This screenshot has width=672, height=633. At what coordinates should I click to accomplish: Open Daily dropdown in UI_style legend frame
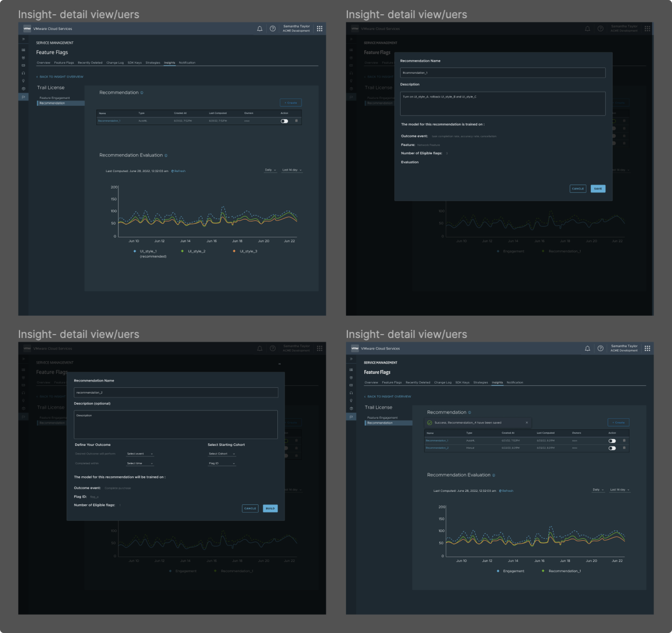click(271, 170)
